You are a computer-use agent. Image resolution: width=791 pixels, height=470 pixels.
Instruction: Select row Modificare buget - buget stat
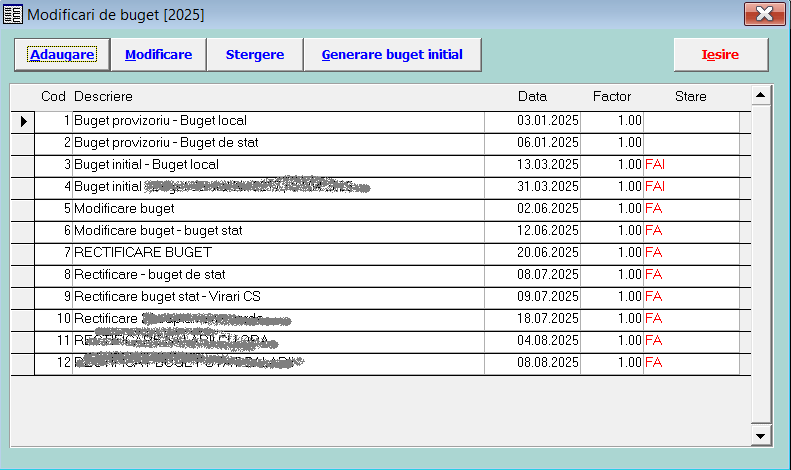[x=158, y=231]
